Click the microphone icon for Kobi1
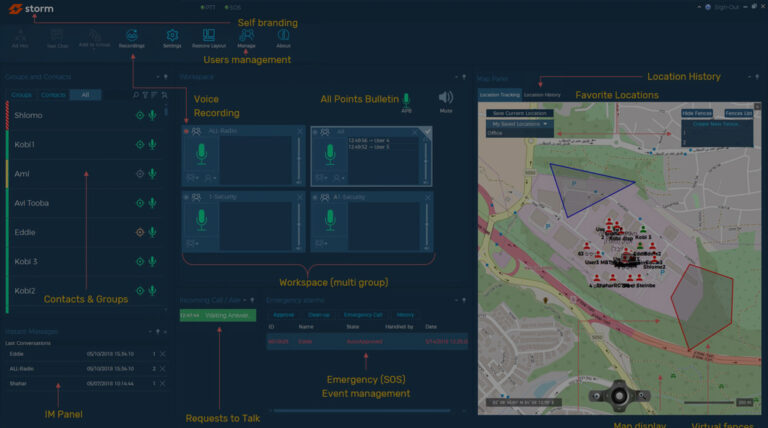Screen dimensions: 768x428 click(x=153, y=144)
